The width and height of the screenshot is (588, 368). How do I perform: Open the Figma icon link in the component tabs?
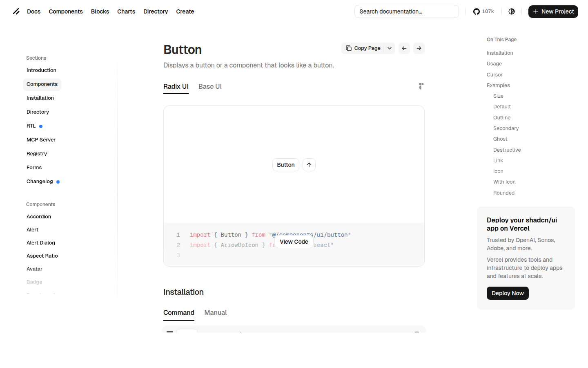point(421,86)
